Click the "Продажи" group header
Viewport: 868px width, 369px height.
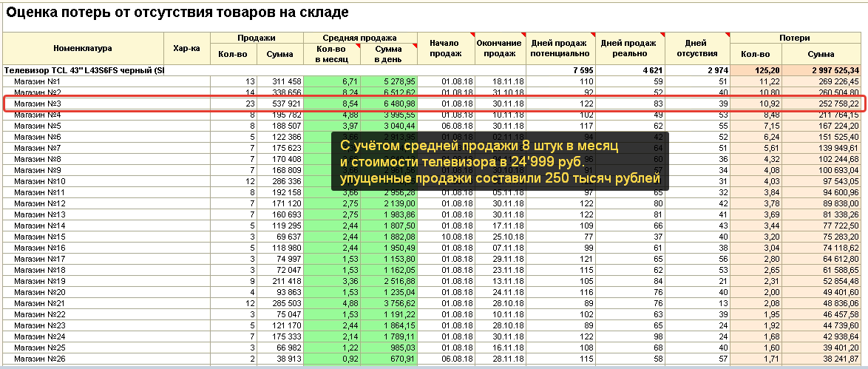point(257,38)
